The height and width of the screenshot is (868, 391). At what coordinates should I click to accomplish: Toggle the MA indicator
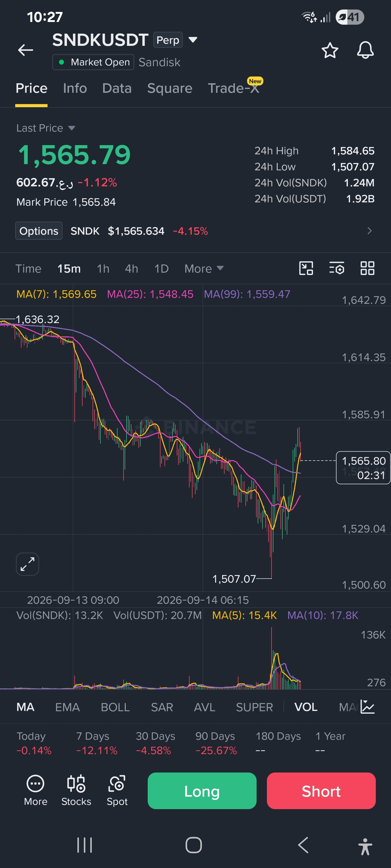pyautogui.click(x=25, y=707)
